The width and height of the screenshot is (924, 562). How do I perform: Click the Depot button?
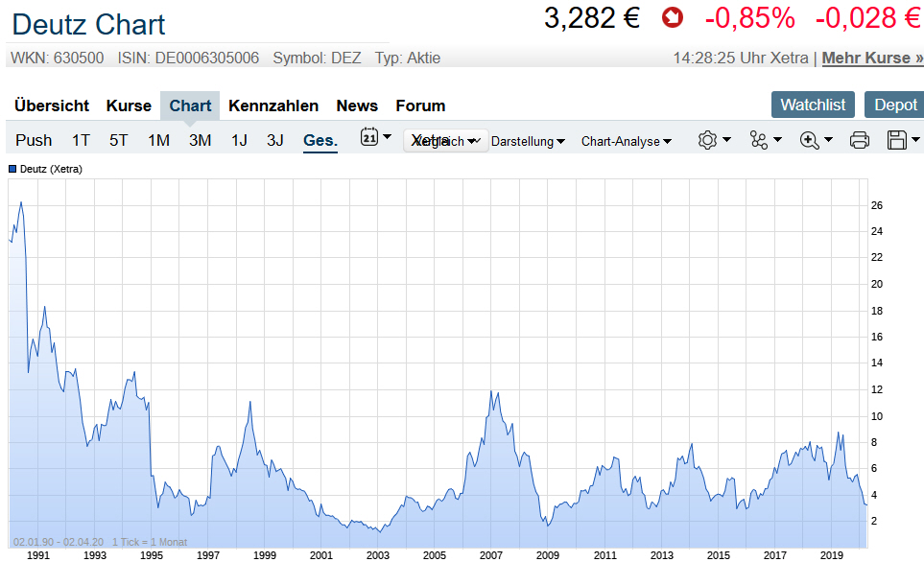[x=894, y=105]
